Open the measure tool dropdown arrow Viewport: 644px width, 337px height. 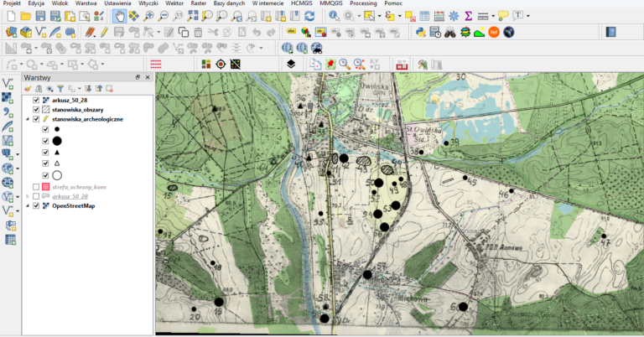pyautogui.click(x=493, y=16)
